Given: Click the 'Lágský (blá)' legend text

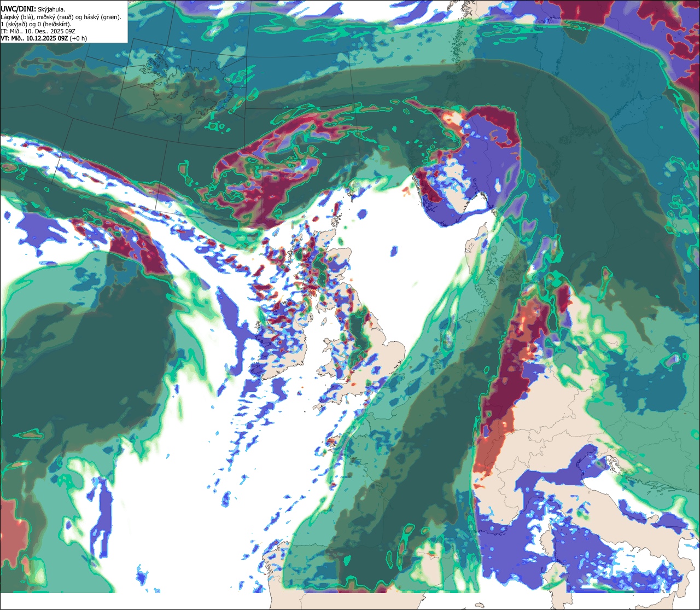Looking at the screenshot, I should (x=16, y=18).
